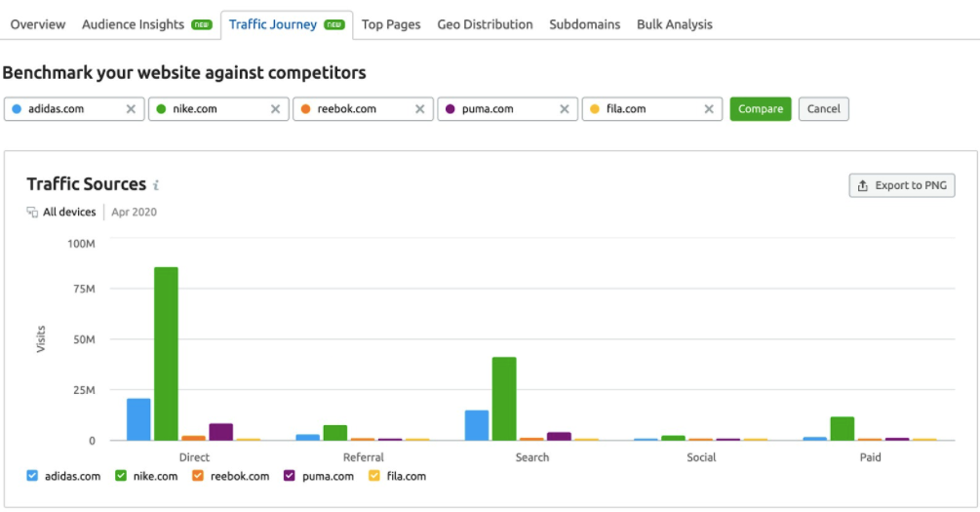Switch to the Subdomains tab
980x512 pixels.
pos(584,24)
